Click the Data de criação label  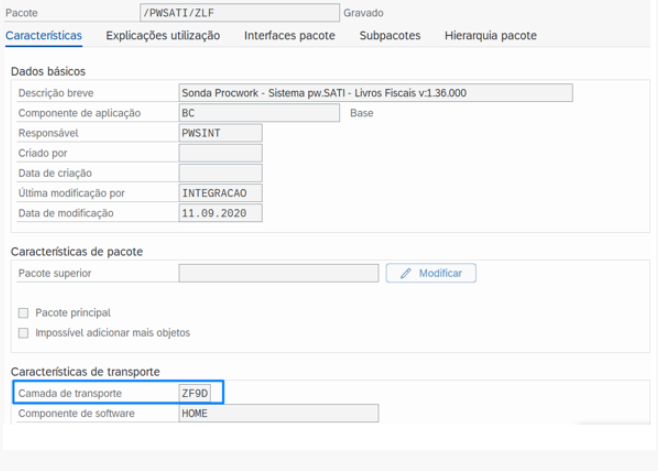[55, 173]
